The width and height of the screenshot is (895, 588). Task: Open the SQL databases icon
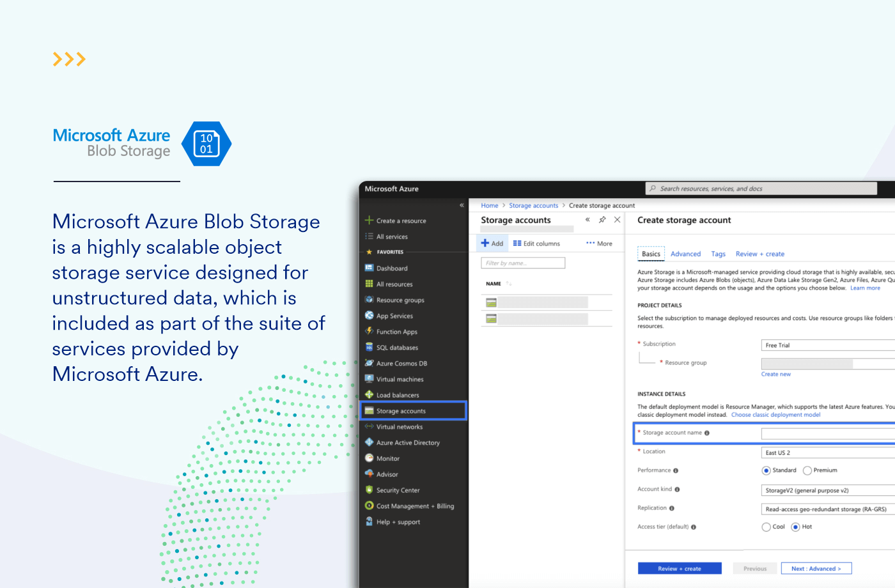coord(369,347)
